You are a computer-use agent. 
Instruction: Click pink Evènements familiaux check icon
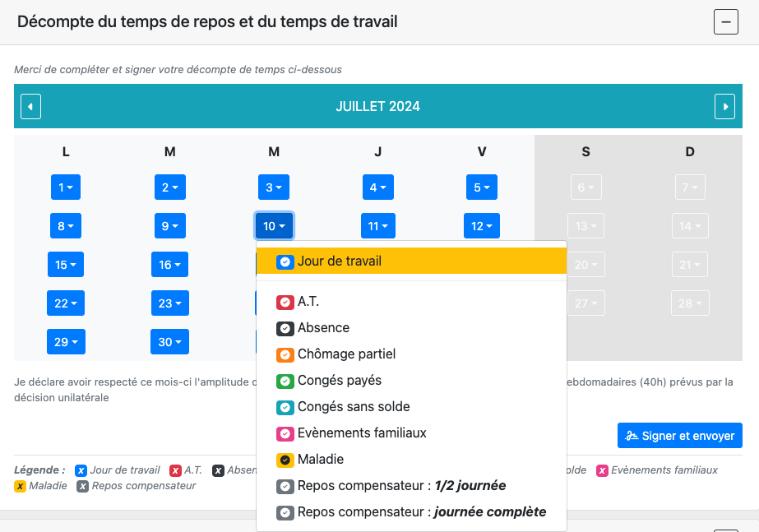[285, 433]
